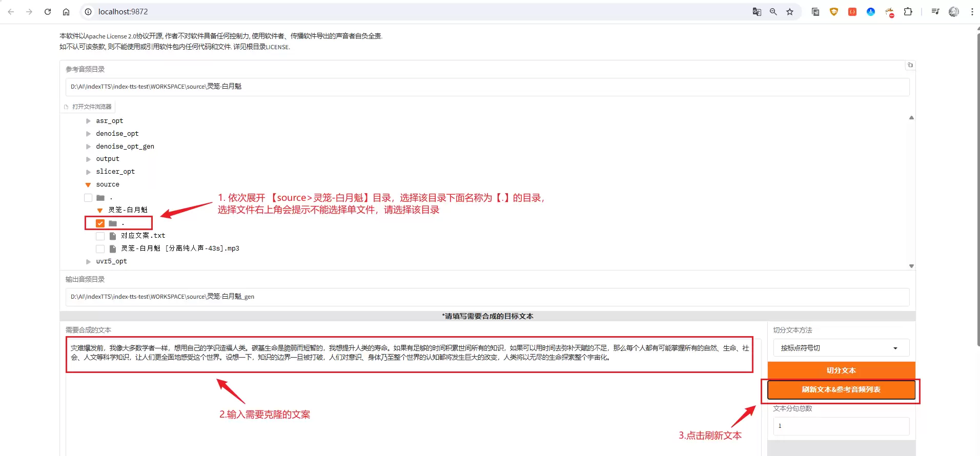Image resolution: width=980 pixels, height=456 pixels.
Task: Click the mp3 file icon
Action: point(113,249)
